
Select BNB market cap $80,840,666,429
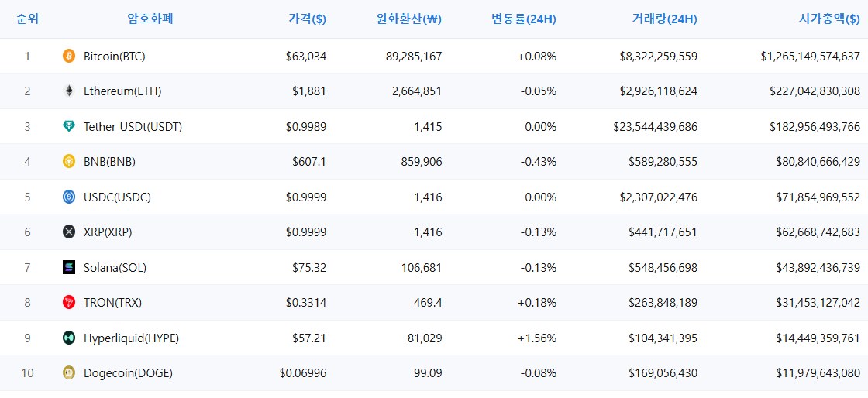point(818,162)
